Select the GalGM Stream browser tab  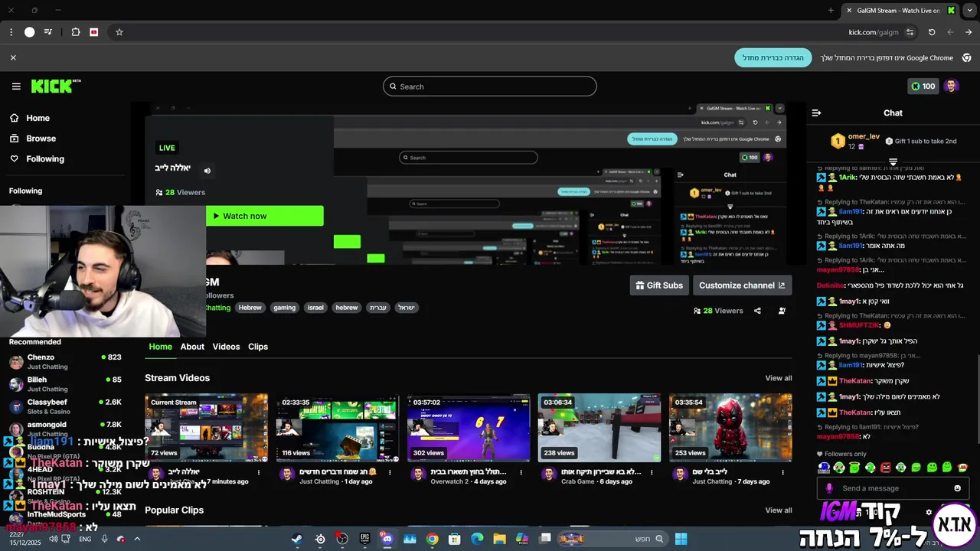click(900, 11)
